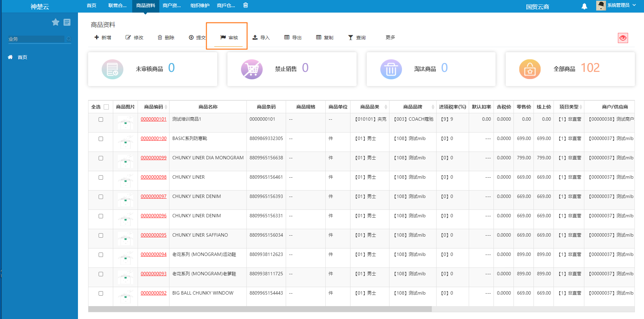Viewport: 644px width, 319px height.
Task: Select checkbox for product 0000000092 row
Action: pos(101,293)
